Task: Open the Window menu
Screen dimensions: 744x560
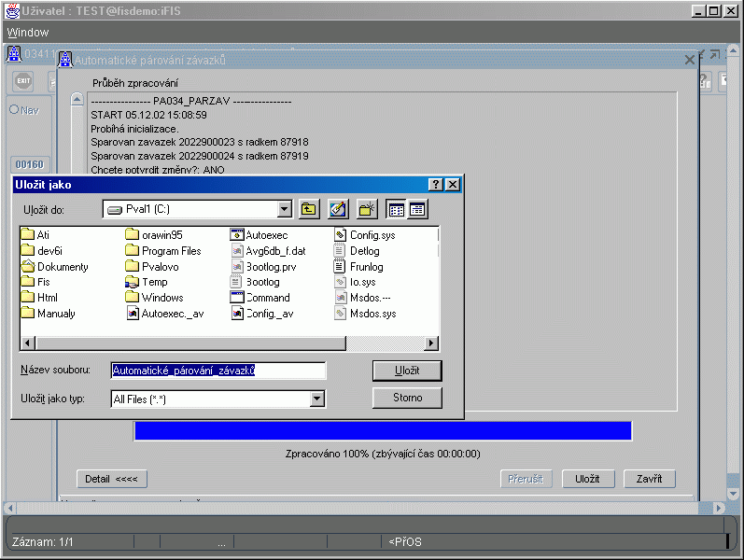Action: 27,33
